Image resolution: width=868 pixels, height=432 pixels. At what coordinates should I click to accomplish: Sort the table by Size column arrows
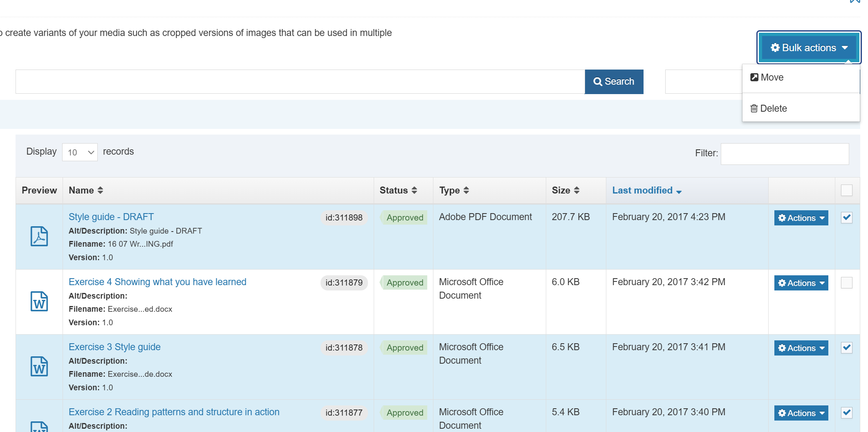coord(576,190)
